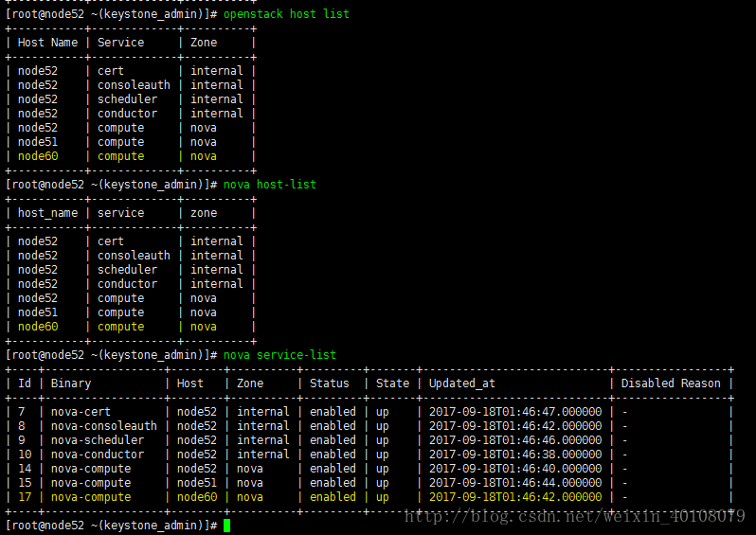Click yellow 'node60' in openstack host list output
This screenshot has height=535, width=756.
click(x=38, y=156)
